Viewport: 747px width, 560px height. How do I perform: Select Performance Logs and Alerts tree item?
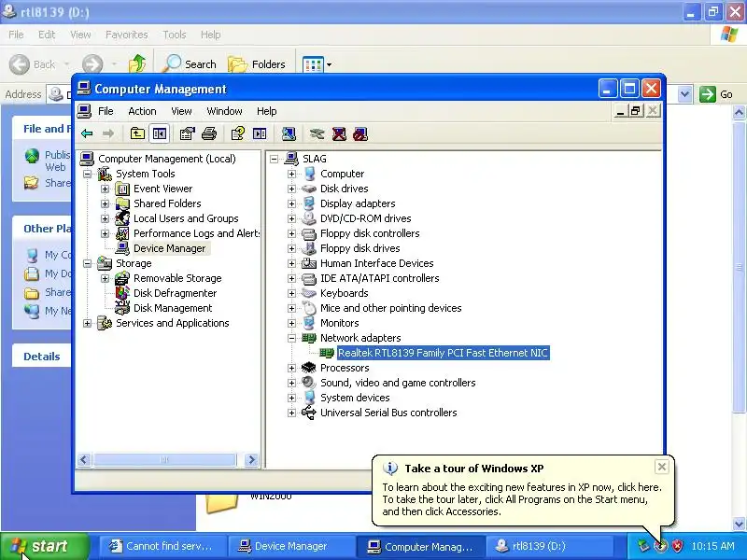(196, 233)
